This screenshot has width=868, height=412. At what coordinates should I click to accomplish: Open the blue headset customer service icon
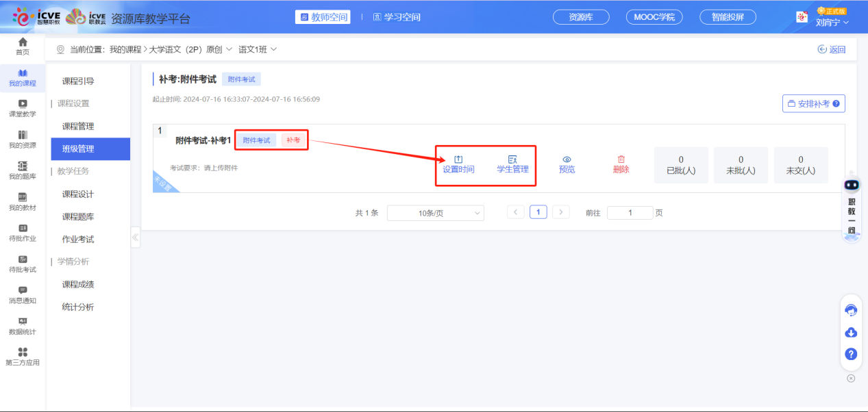point(851,310)
